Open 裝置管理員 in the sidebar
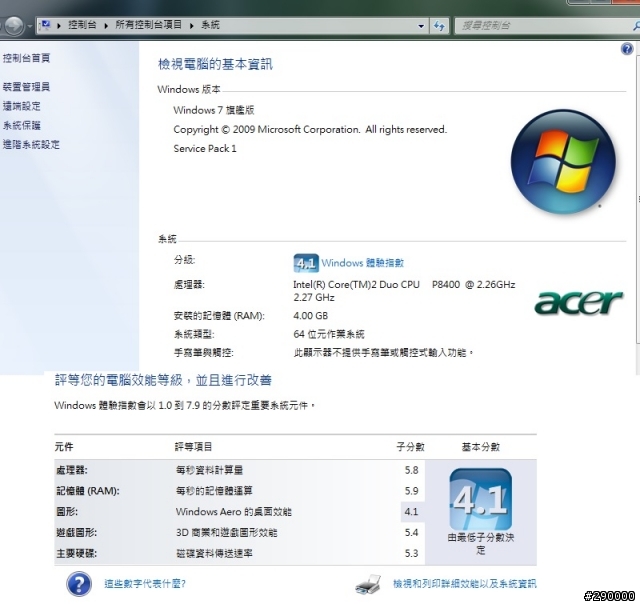The image size is (640, 604). [x=27, y=87]
